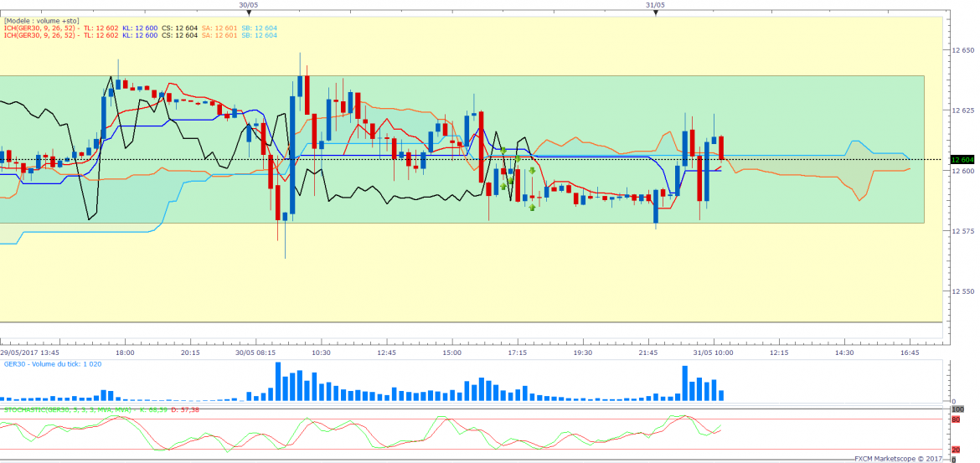Click the stochastic 100 scale label

957,409
